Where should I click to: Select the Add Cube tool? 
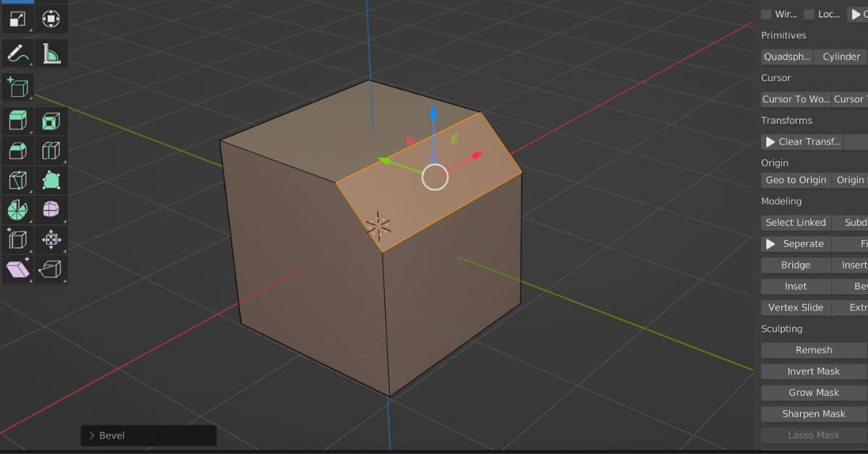click(x=17, y=87)
